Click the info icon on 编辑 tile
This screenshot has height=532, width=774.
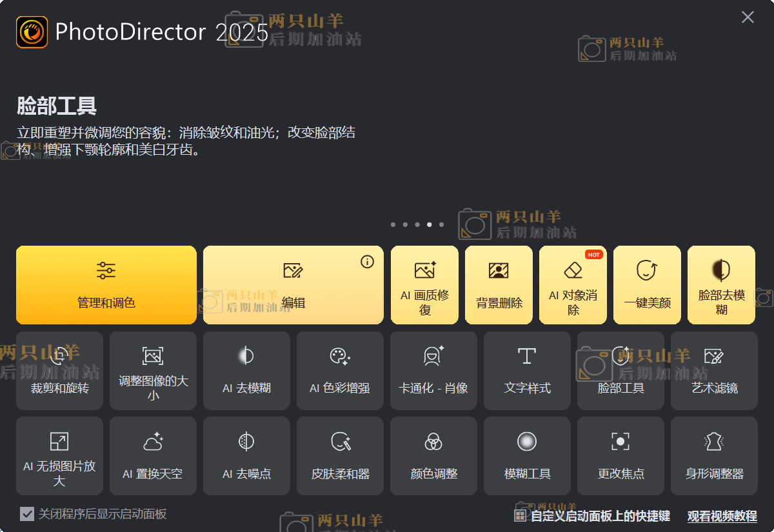coord(367,261)
